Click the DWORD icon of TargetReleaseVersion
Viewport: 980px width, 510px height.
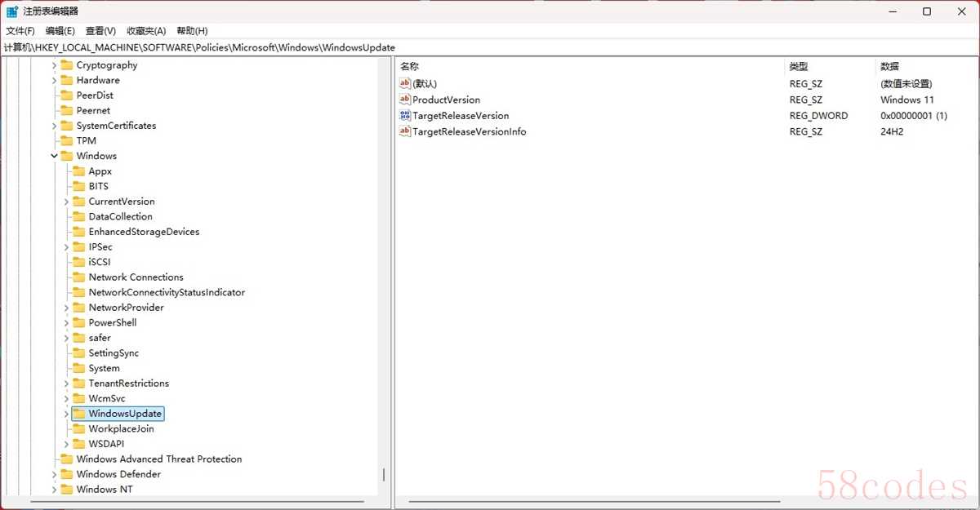click(405, 115)
